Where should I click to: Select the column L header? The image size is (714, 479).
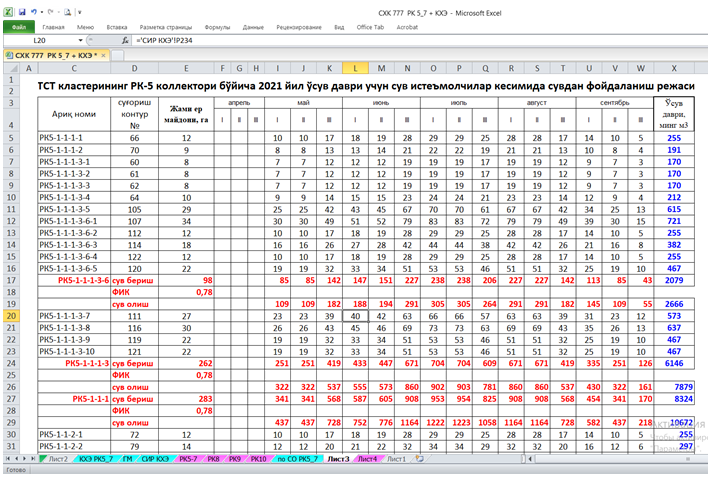(x=355, y=68)
